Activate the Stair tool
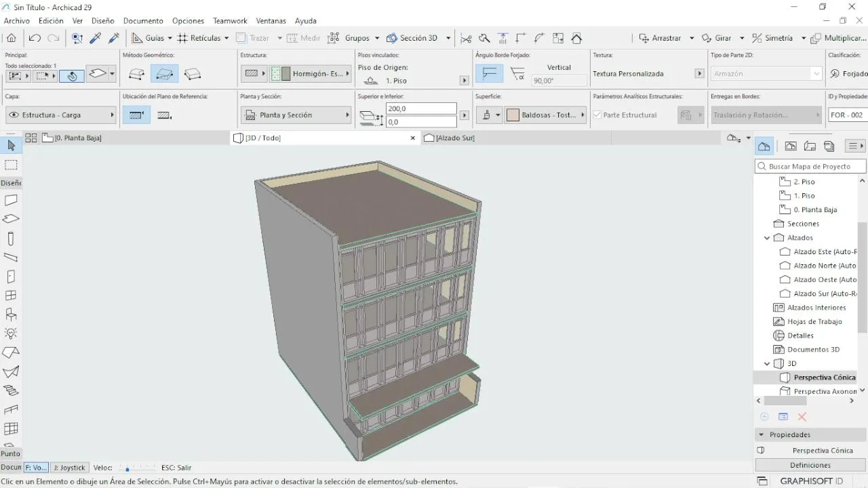Screen dimensions: 868x488 point(11,390)
